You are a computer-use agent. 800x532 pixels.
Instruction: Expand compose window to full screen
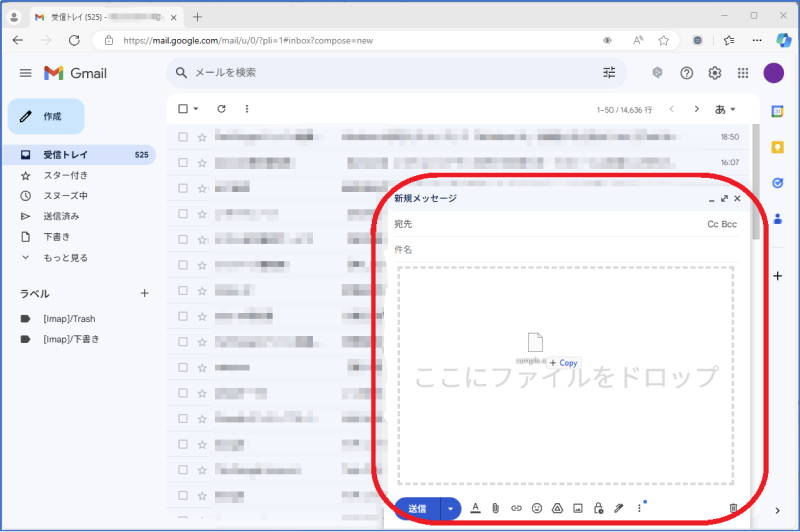click(724, 198)
